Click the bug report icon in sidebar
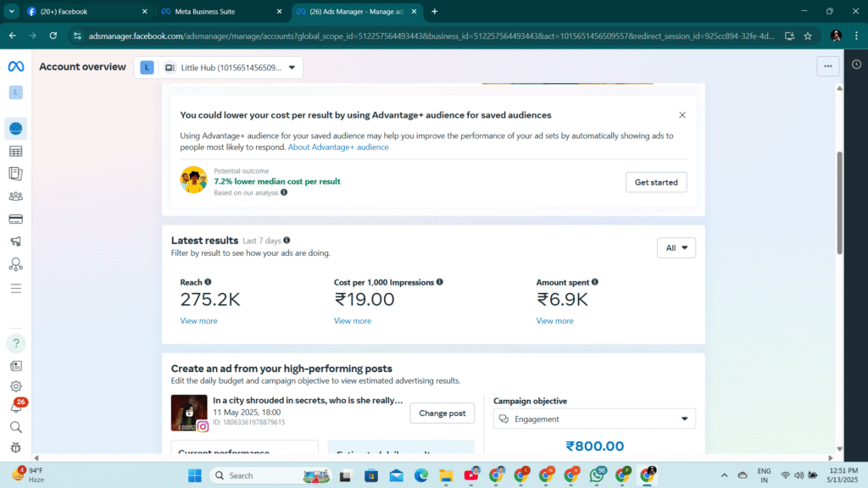 coord(16,447)
